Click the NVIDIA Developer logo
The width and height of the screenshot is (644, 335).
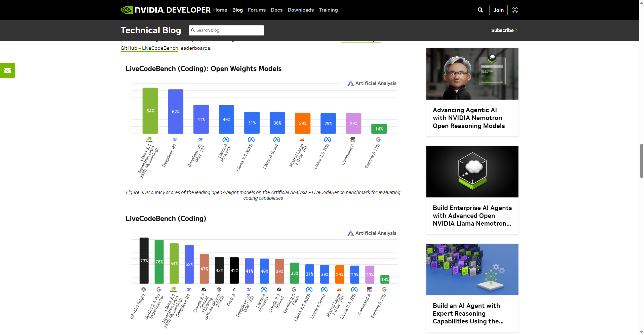(x=165, y=10)
